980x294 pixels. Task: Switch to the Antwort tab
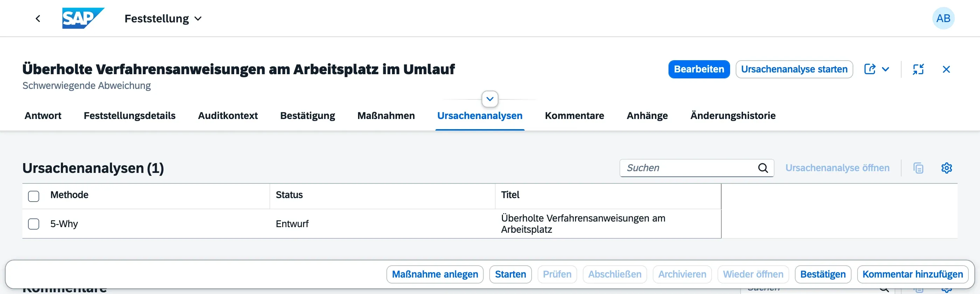[43, 115]
